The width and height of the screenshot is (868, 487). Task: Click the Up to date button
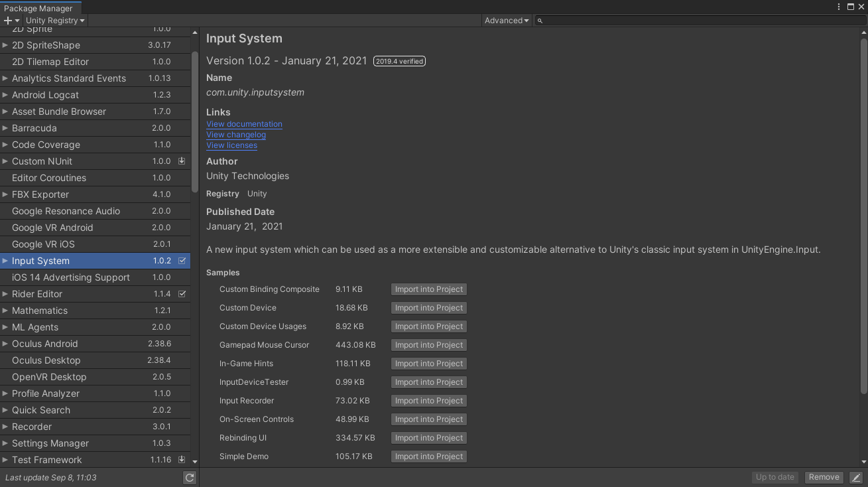775,478
